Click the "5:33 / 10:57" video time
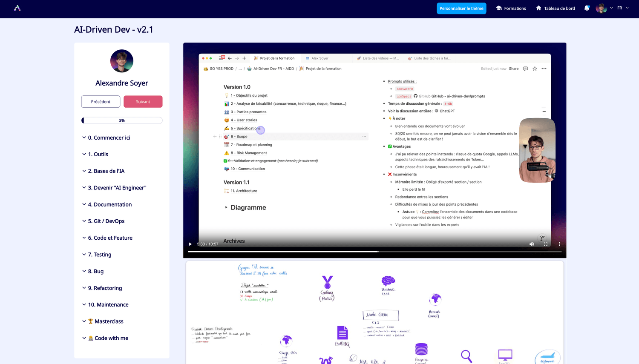 (x=207, y=244)
